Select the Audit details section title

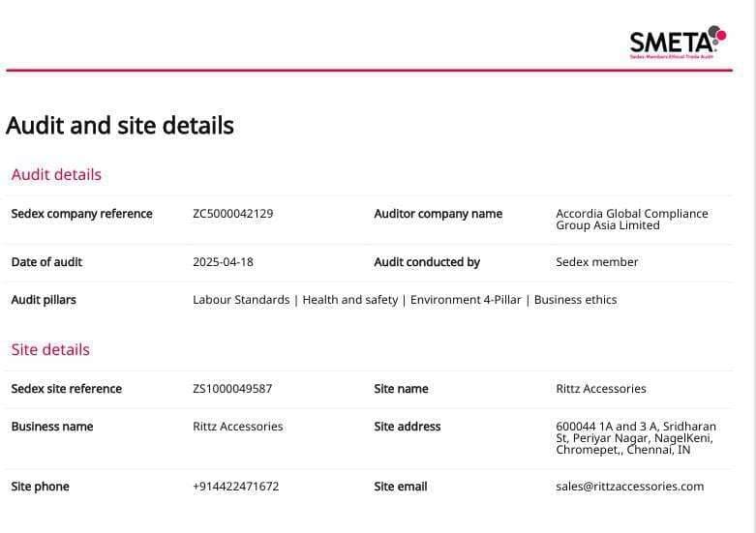56,174
